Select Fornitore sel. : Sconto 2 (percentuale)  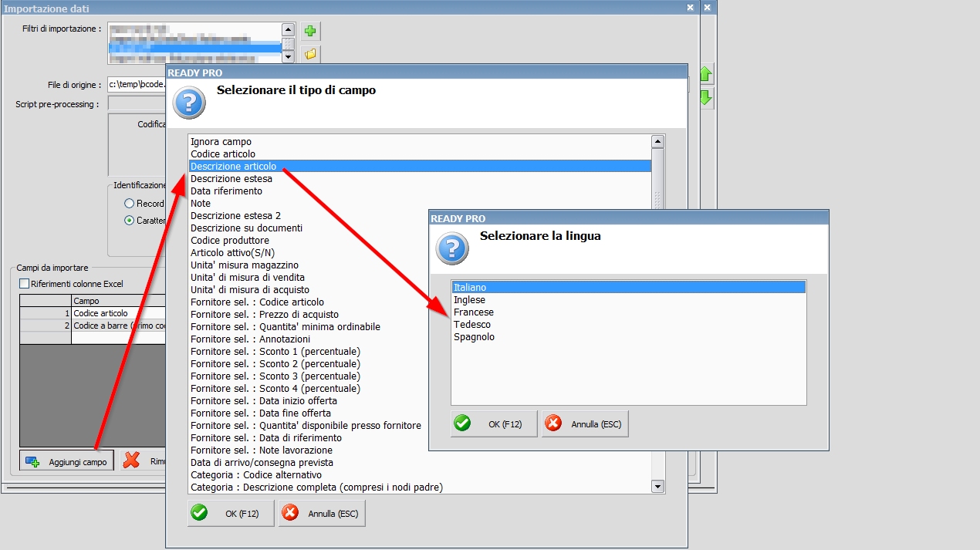(309, 363)
